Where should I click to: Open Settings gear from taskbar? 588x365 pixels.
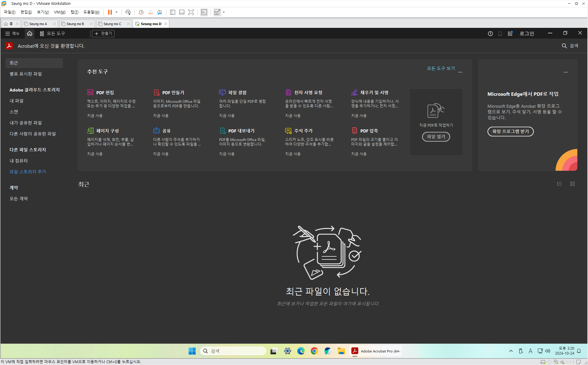point(287,351)
